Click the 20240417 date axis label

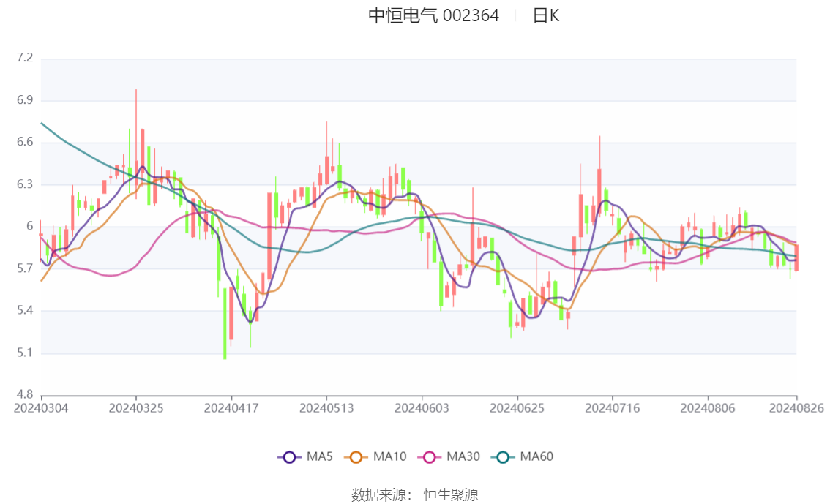click(x=231, y=408)
